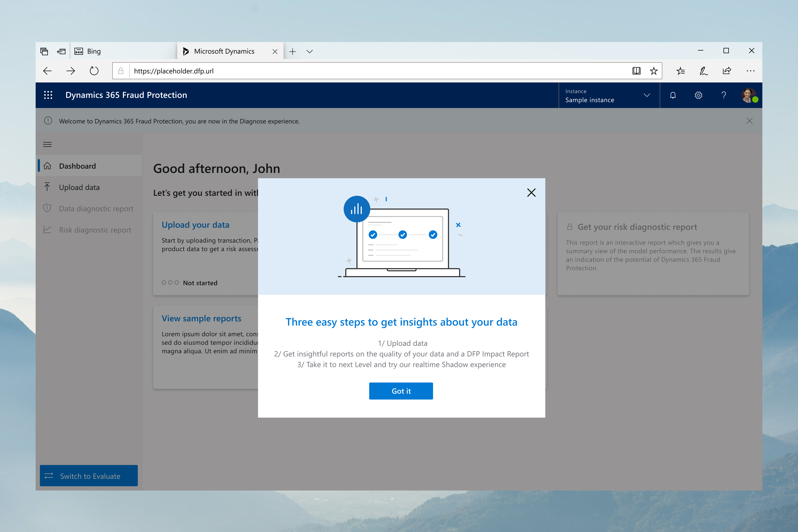This screenshot has height=532, width=798.
Task: Click the site lock icon
Action: pyautogui.click(x=121, y=71)
